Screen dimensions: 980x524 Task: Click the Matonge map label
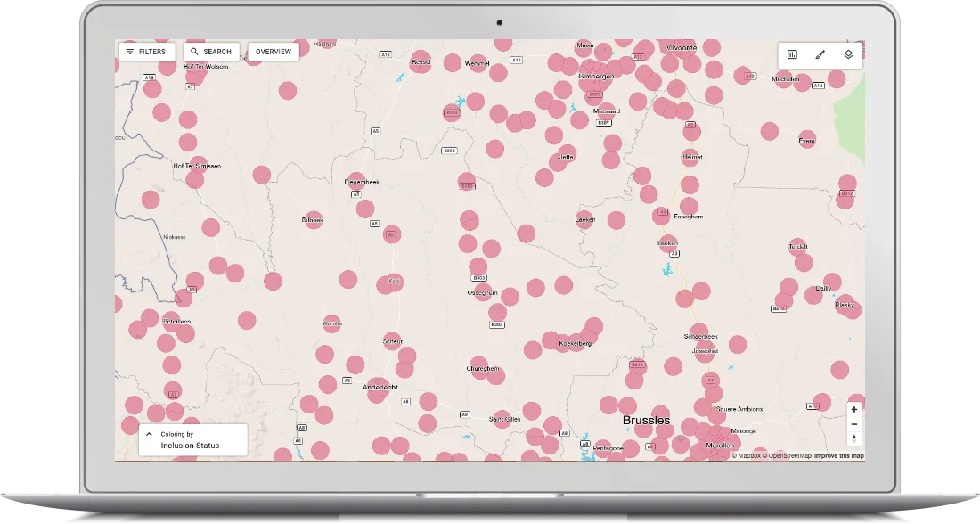[x=743, y=430]
